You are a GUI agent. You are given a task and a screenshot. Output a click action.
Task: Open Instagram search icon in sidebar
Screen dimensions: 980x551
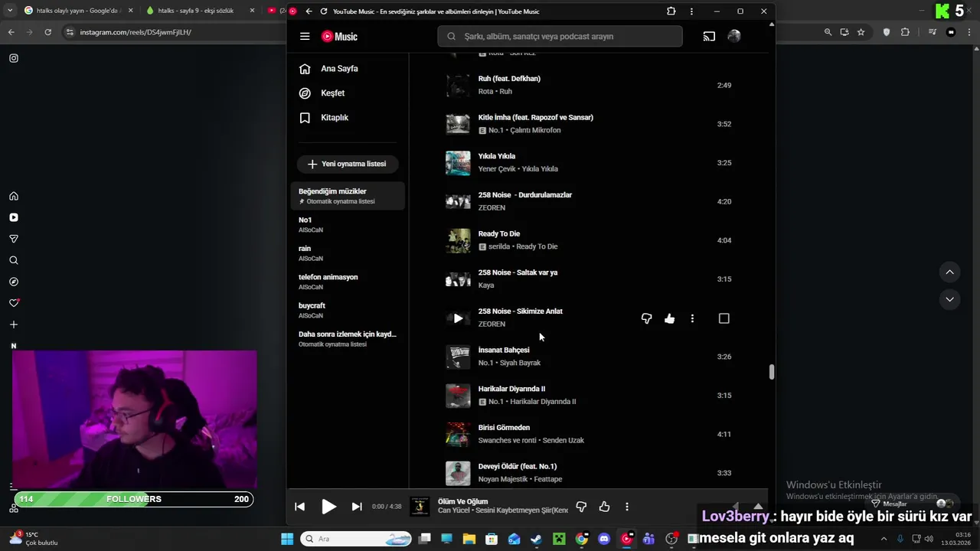point(14,260)
